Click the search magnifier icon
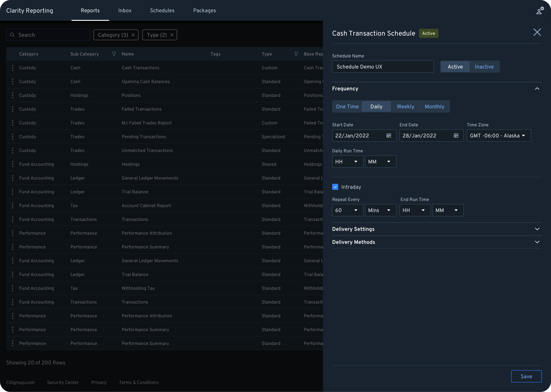551x392 pixels. coord(12,35)
